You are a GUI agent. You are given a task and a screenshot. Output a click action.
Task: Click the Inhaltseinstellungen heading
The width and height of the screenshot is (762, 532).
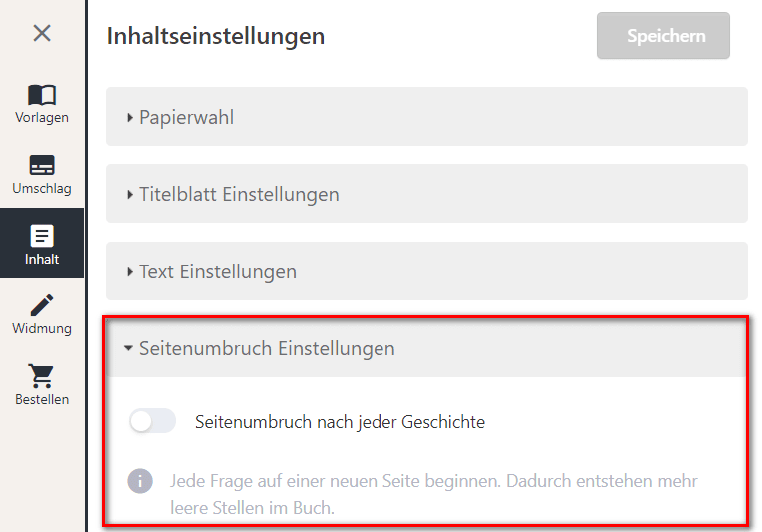tap(216, 36)
